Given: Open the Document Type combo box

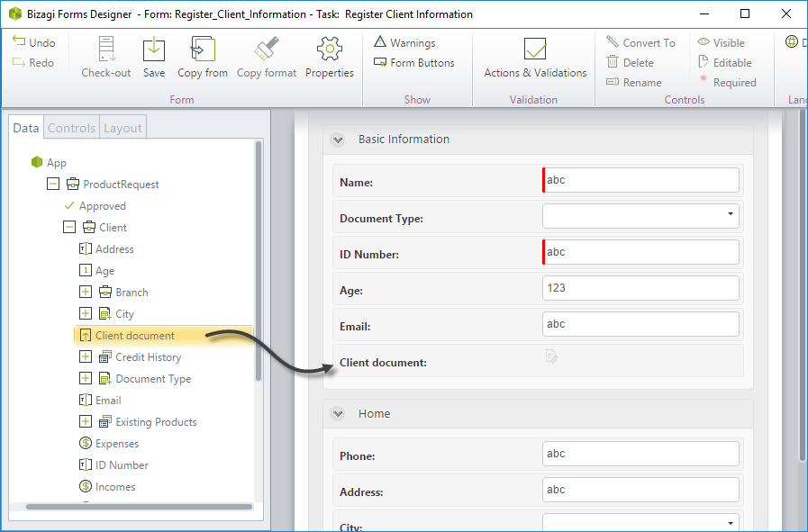Looking at the screenshot, I should pos(640,216).
